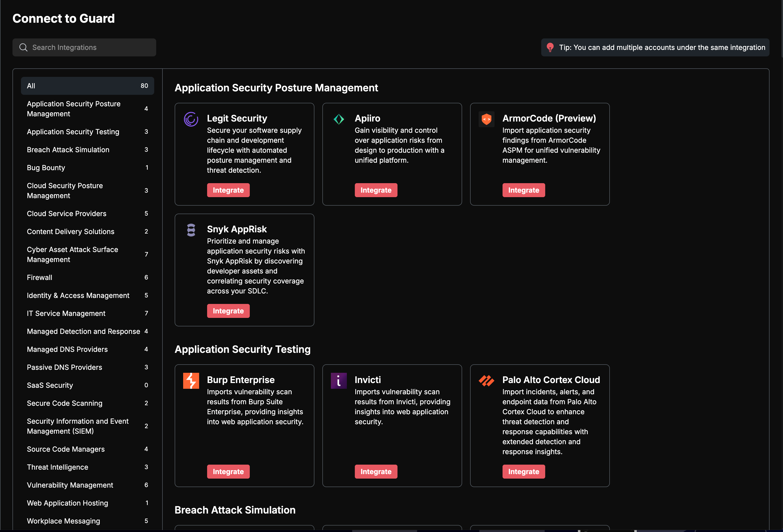Click the ArmorCode shield logo icon
The image size is (783, 532).
point(486,119)
